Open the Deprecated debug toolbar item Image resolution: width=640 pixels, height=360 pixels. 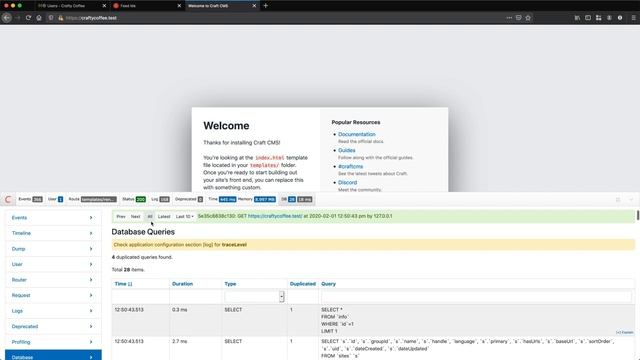pos(189,199)
